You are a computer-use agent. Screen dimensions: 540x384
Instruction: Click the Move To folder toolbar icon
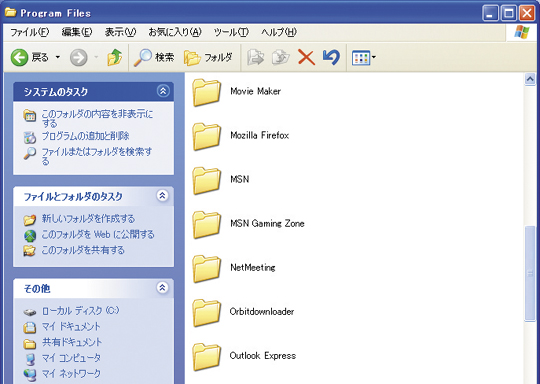pos(256,57)
